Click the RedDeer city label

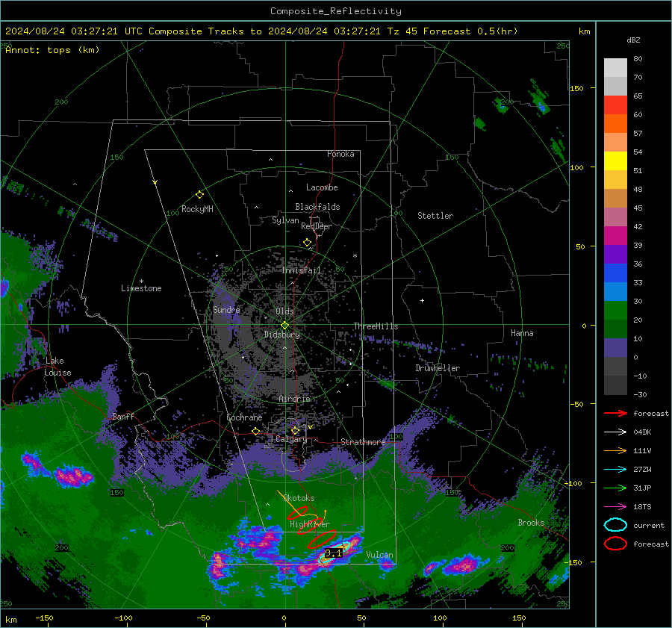[317, 226]
